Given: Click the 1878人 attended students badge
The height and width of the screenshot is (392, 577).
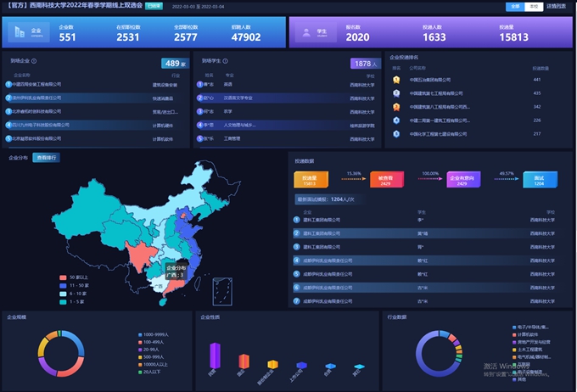Looking at the screenshot, I should [x=366, y=64].
